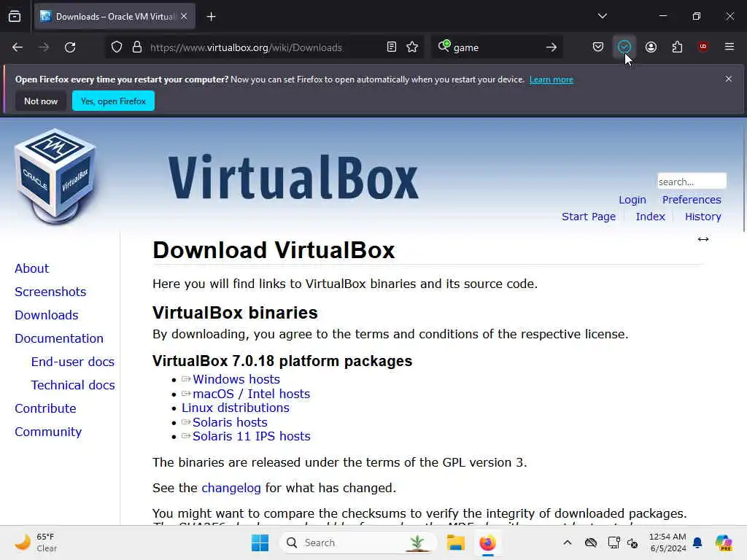This screenshot has width=747, height=560.
Task: Dismiss the Firefox startup notification bar
Action: [x=729, y=79]
